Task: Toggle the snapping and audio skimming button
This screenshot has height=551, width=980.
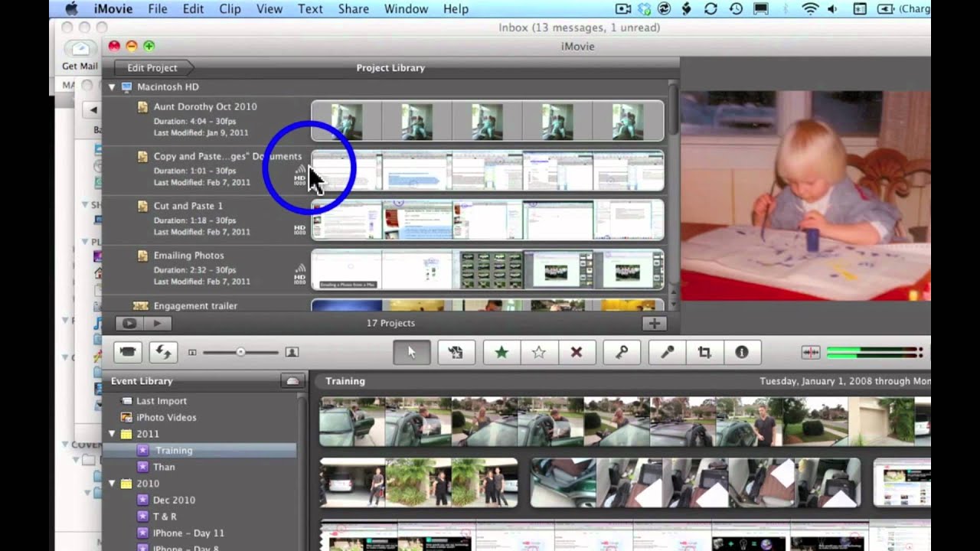Action: click(810, 352)
